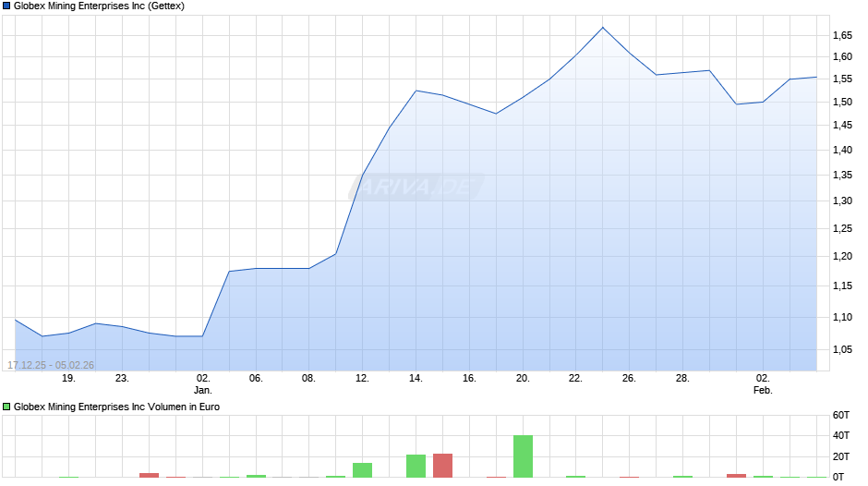
Task: Click the price axis label 1,60
Action: click(x=842, y=56)
